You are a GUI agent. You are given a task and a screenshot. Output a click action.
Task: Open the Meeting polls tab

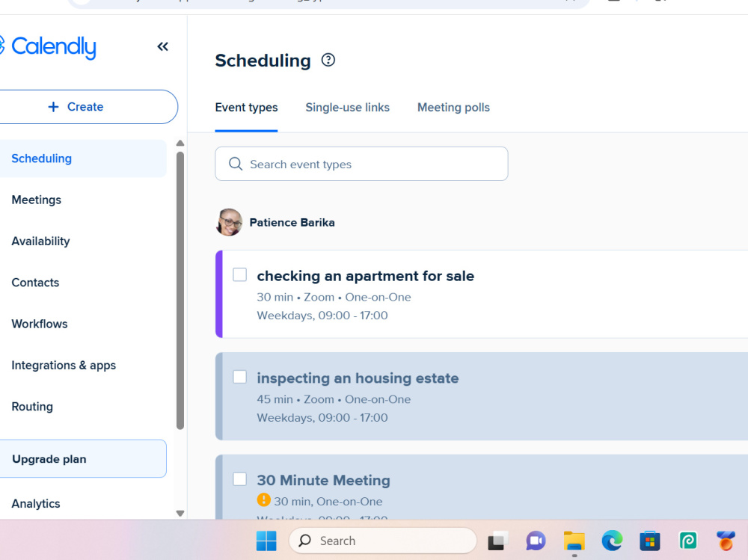click(453, 108)
